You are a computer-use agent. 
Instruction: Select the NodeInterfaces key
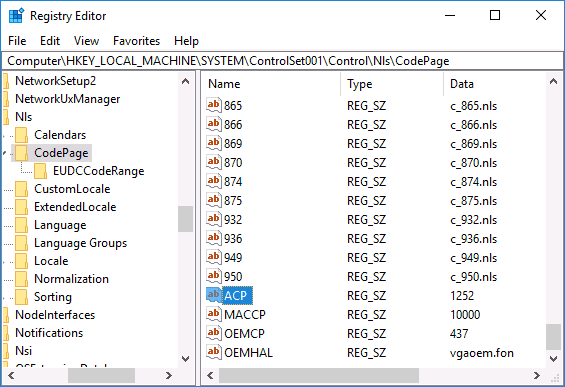point(55,315)
